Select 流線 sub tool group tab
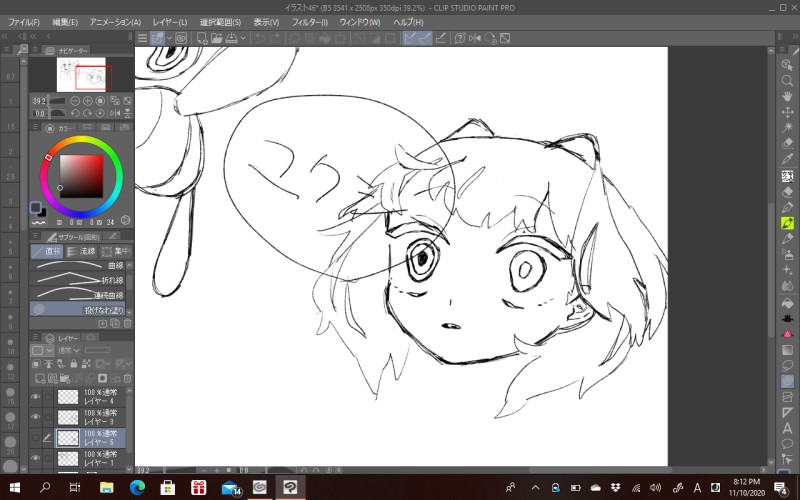 pyautogui.click(x=82, y=251)
